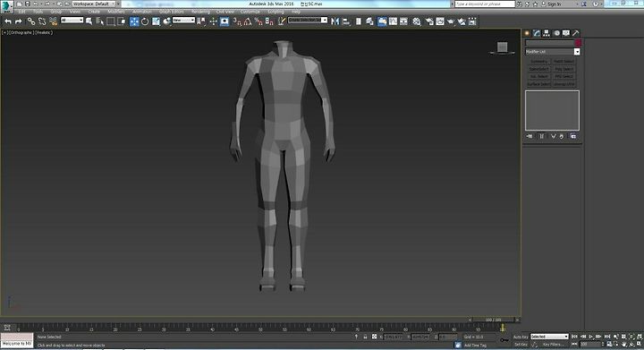This screenshot has height=350, width=644.
Task: Click the Redo arrow icon
Action: coord(18,21)
